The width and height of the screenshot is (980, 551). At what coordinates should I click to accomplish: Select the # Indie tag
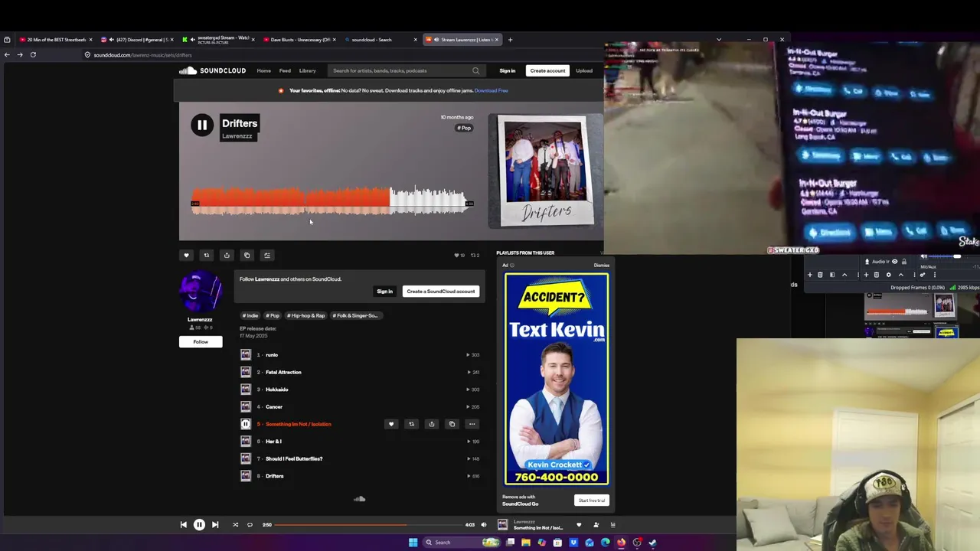[x=250, y=315]
